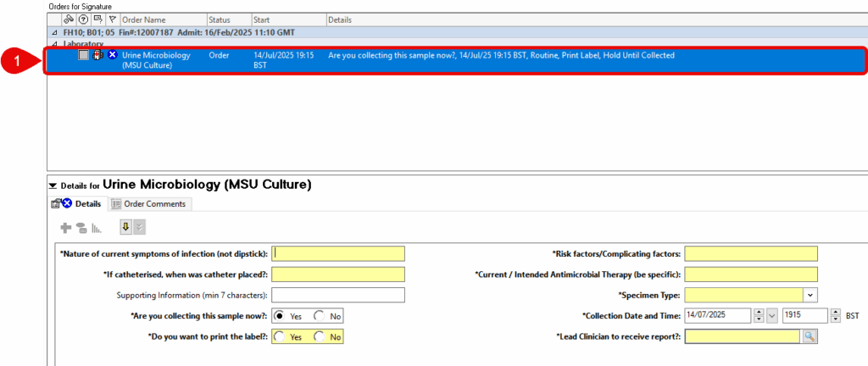Collapse the FH10; B01; 05 encounter group

53,32
